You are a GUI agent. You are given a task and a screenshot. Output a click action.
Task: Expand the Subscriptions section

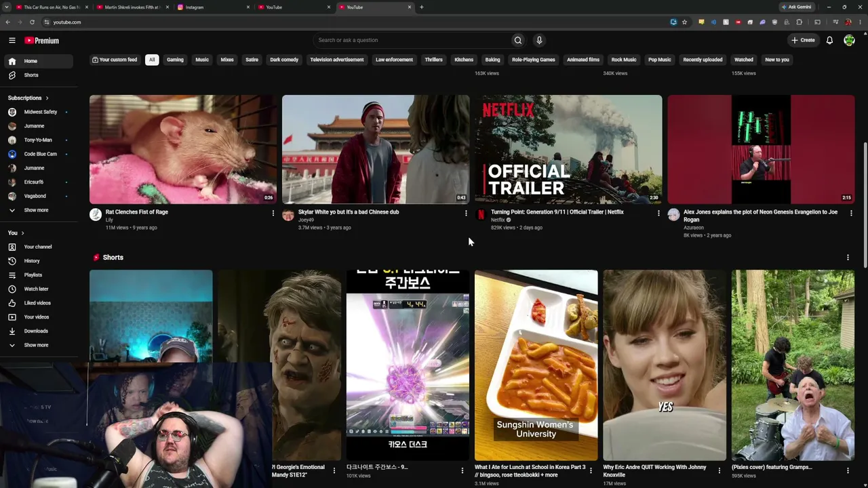[28, 98]
